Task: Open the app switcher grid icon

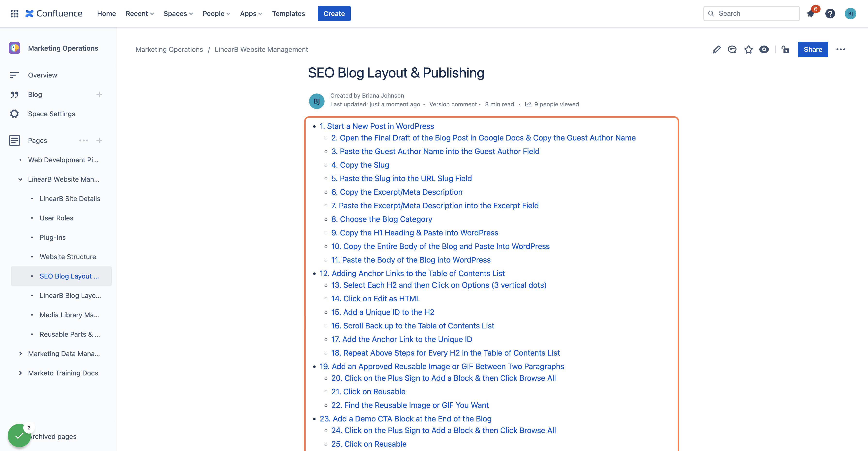Action: tap(14, 14)
